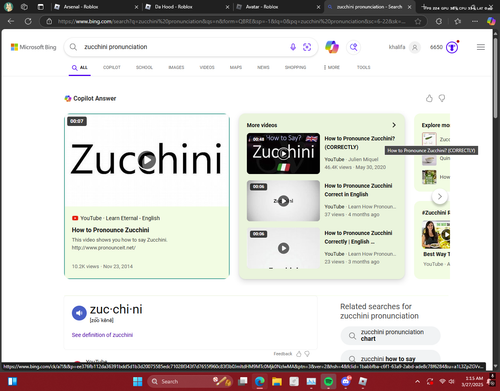
Task: Give thumbs down next to Feedback
Action: (307, 354)
